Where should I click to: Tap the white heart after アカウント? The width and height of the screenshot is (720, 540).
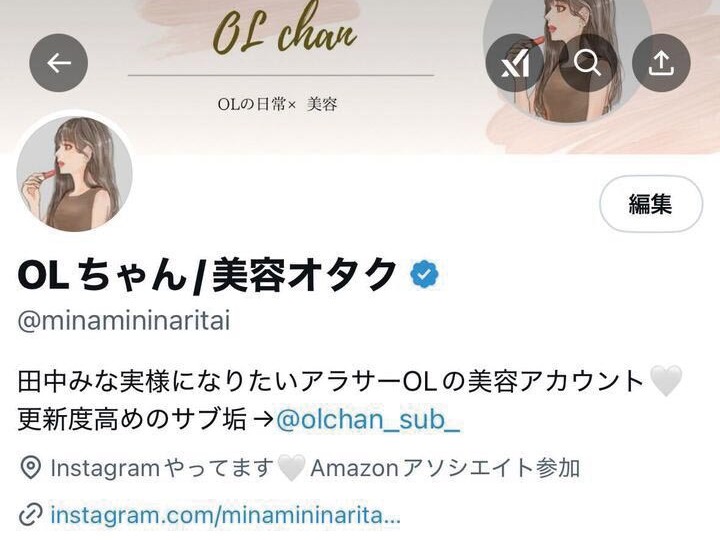click(x=666, y=381)
